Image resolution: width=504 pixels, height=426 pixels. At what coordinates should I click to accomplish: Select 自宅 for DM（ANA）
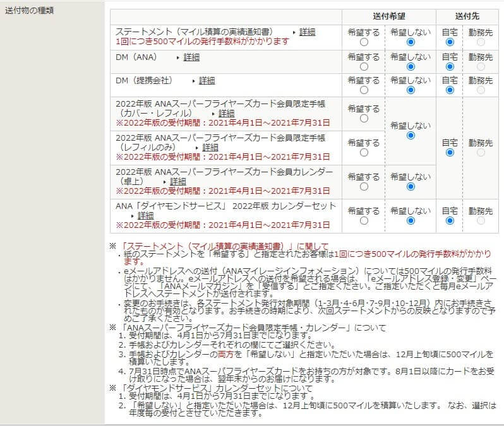coord(450,66)
